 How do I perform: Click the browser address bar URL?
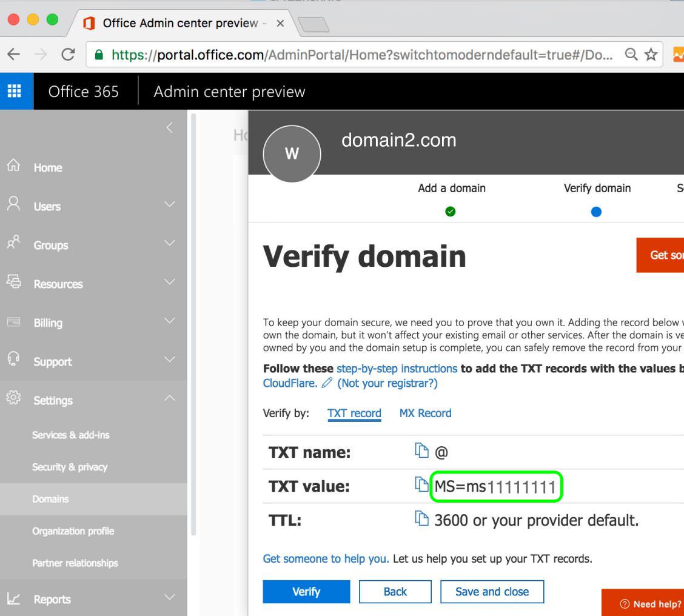coord(362,55)
